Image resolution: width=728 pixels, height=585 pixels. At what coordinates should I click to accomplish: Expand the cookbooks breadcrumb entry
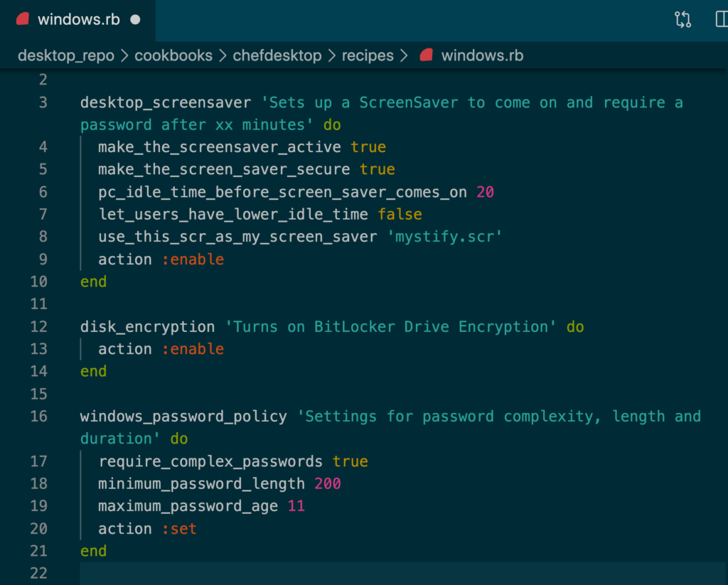(173, 55)
